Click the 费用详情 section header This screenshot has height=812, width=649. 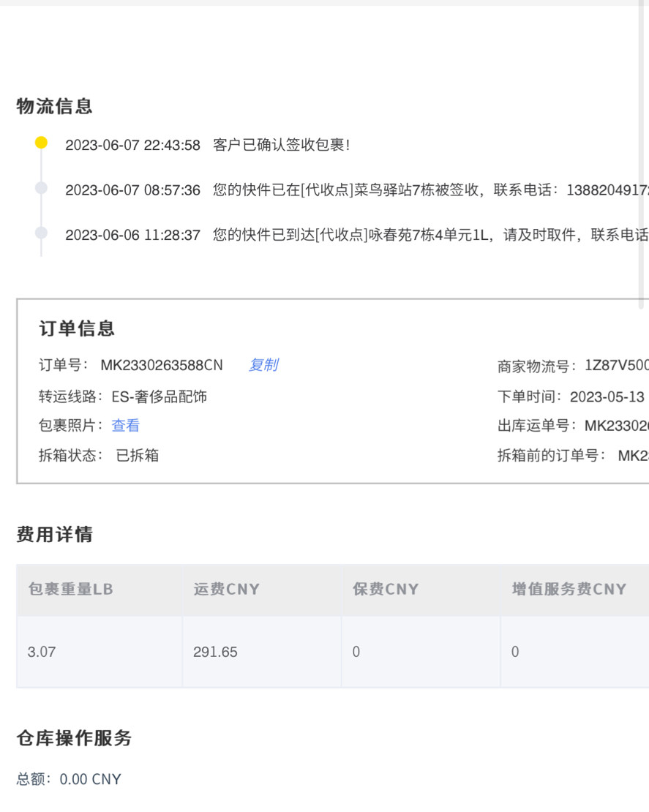coord(52,534)
